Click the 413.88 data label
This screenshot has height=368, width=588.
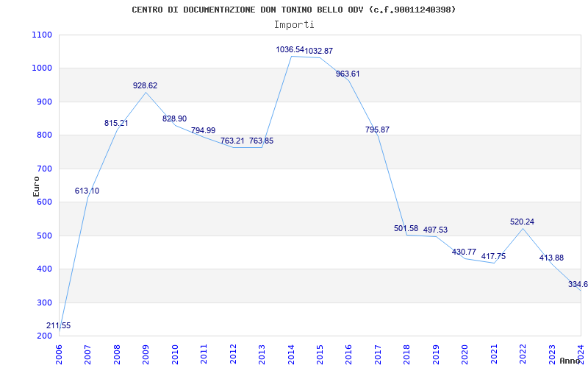551,258
